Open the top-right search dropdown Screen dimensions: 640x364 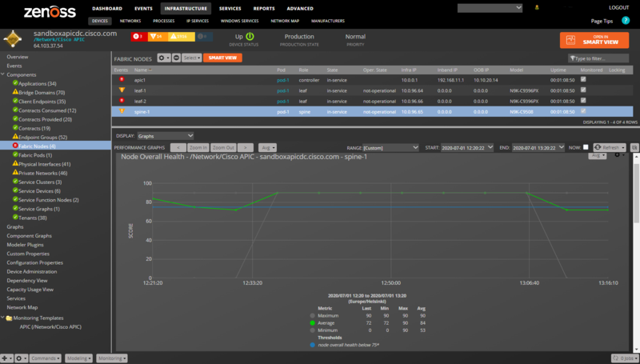490,8
